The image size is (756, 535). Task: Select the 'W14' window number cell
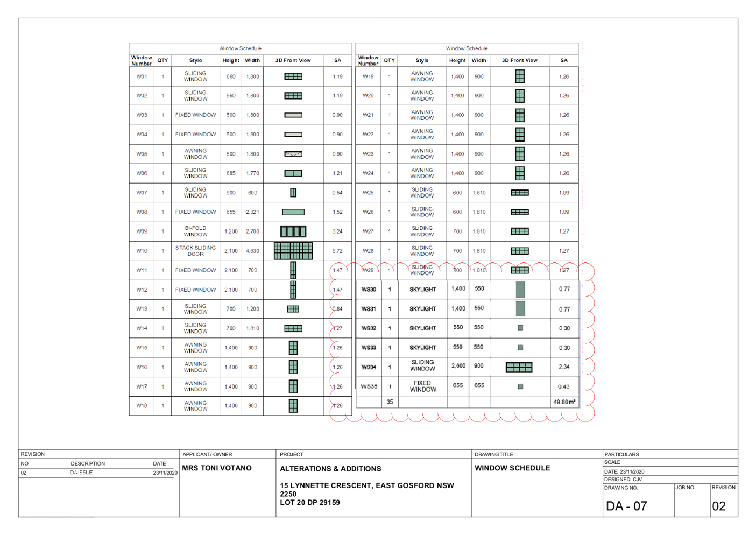[x=142, y=328]
